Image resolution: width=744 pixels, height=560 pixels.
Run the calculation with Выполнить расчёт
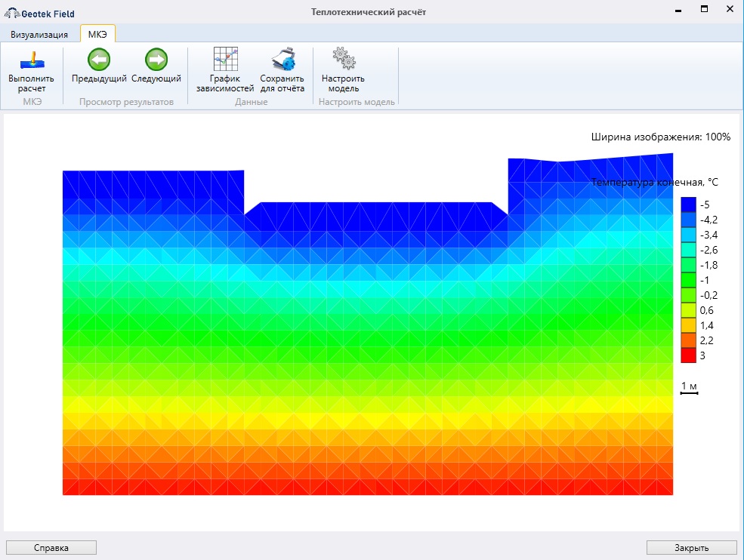pyautogui.click(x=31, y=71)
